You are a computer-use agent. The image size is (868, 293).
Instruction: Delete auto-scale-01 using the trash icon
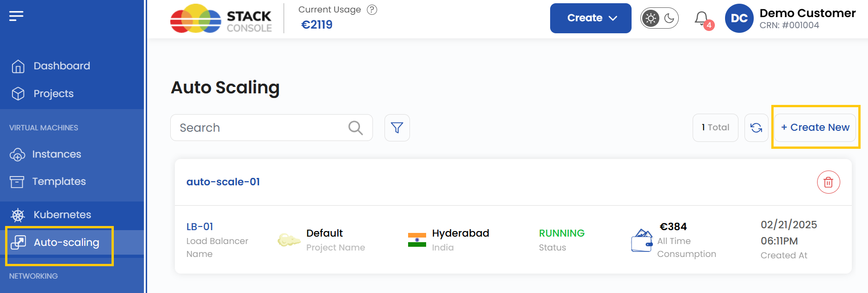tap(828, 182)
